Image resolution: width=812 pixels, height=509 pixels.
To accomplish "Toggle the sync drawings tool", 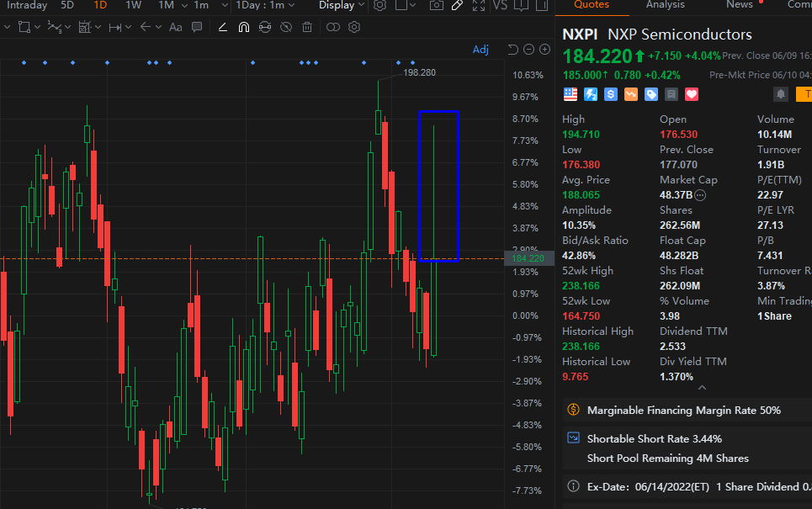I will [x=264, y=27].
